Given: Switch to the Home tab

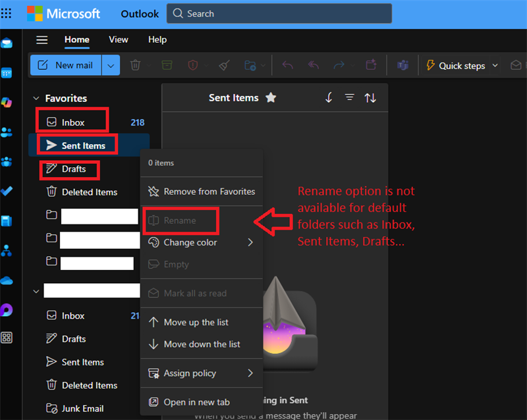Looking at the screenshot, I should point(77,39).
